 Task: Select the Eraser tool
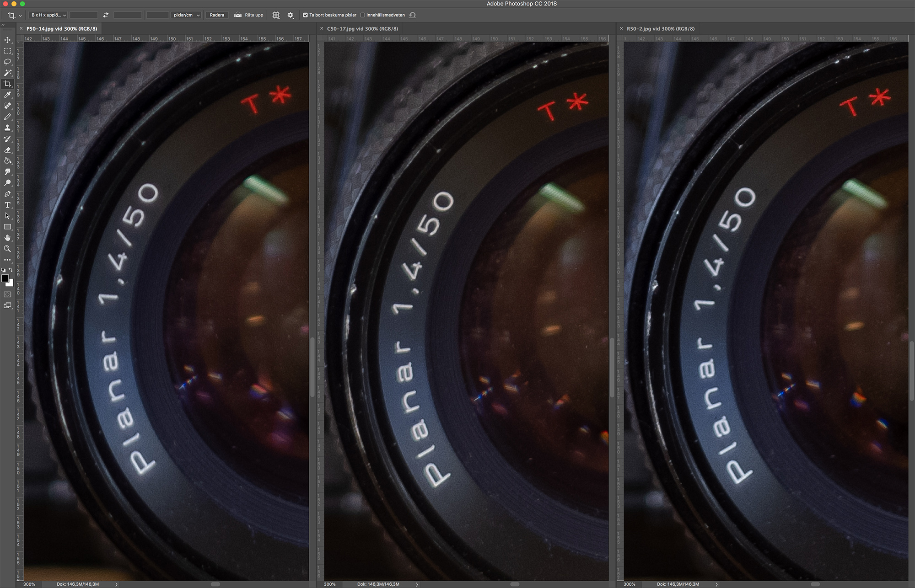point(7,150)
